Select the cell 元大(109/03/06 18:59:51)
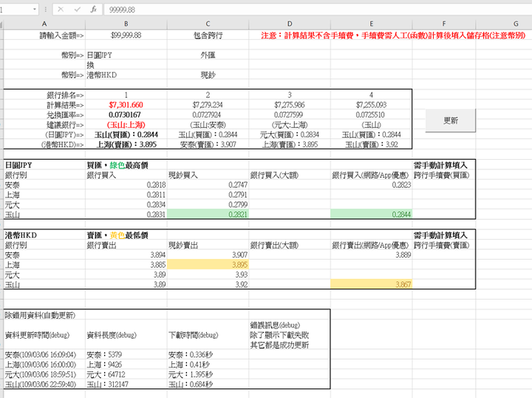This screenshot has width=532, height=398. [x=44, y=374]
